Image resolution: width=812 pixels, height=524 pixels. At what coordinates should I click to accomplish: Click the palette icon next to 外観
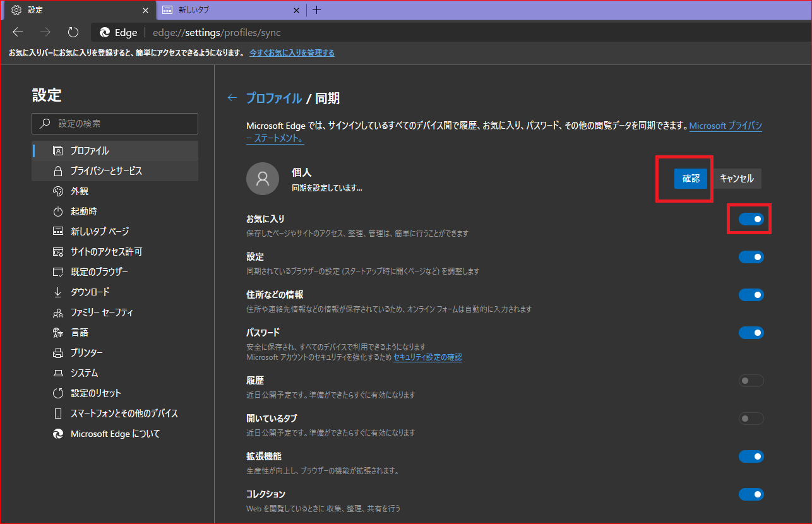tap(58, 191)
